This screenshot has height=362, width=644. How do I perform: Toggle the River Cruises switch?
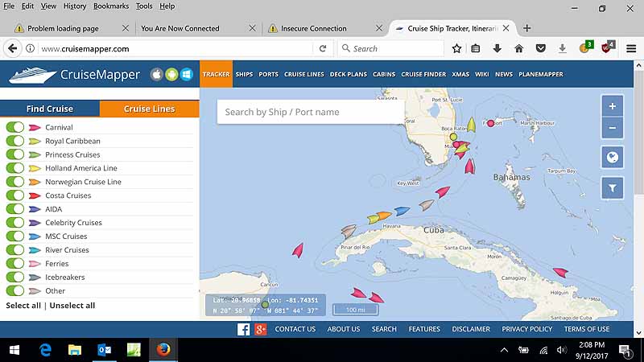[x=15, y=249]
